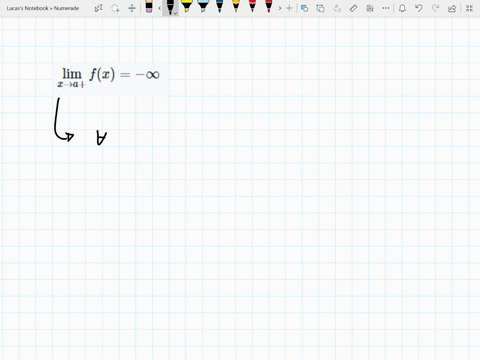Exit full screen mode
The height and width of the screenshot is (360, 480).
tap(469, 8)
